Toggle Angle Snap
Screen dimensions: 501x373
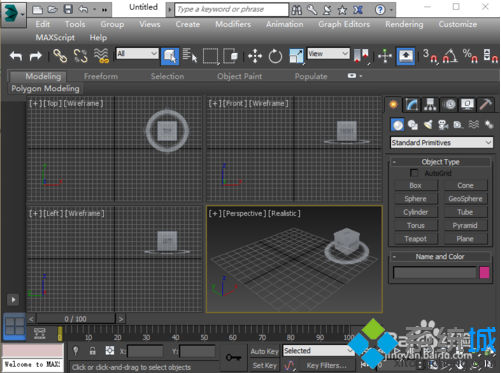(x=450, y=56)
